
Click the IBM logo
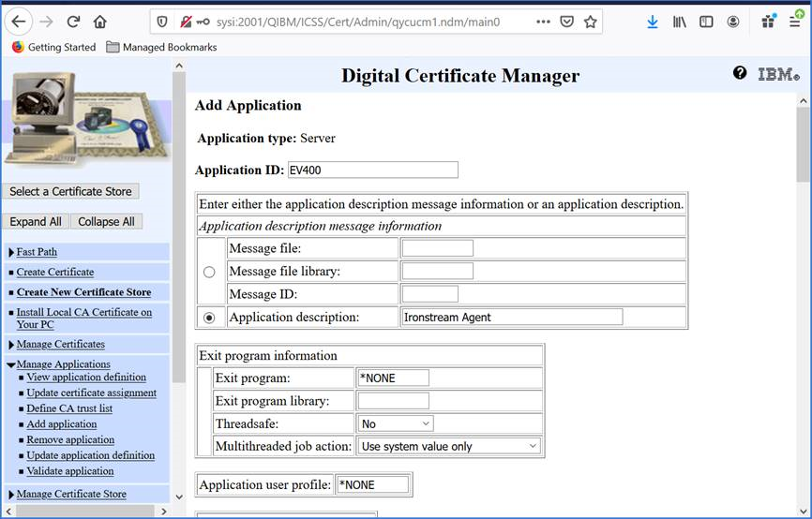tap(779, 75)
